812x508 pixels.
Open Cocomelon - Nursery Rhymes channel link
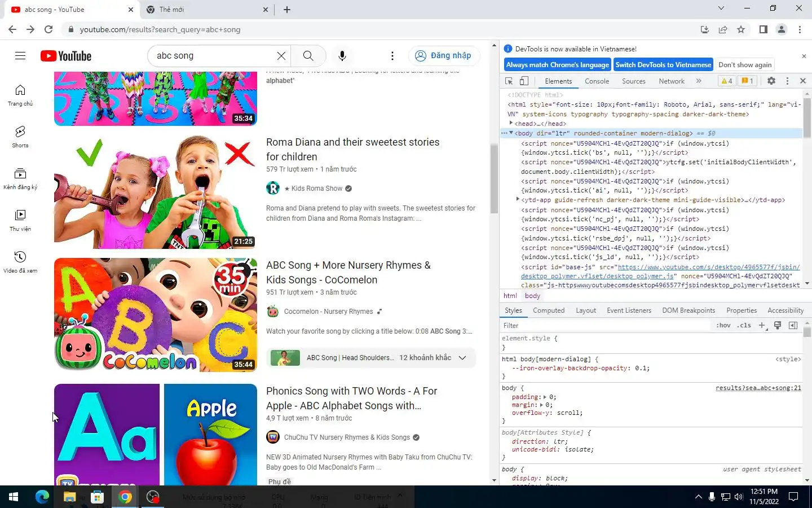(328, 312)
